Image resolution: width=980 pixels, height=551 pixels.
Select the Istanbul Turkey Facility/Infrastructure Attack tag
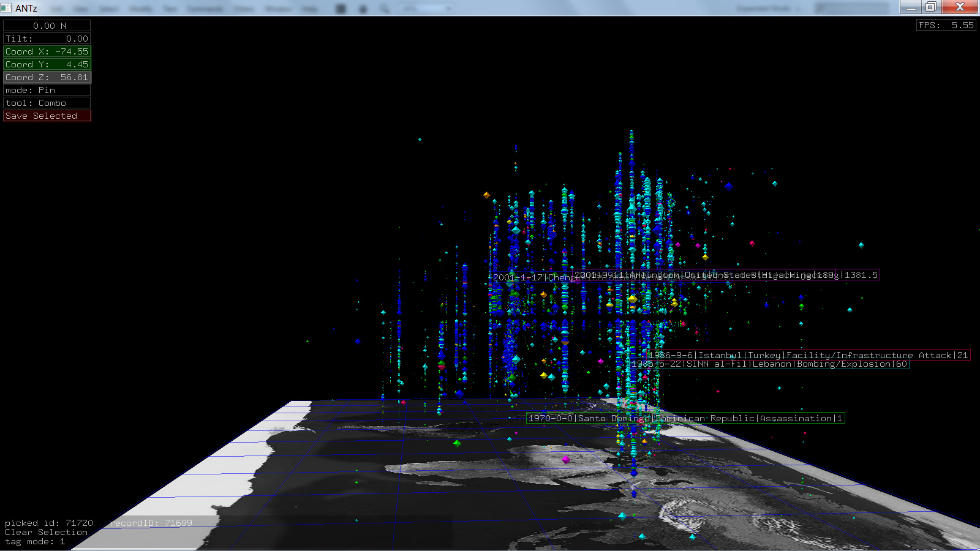(x=809, y=355)
